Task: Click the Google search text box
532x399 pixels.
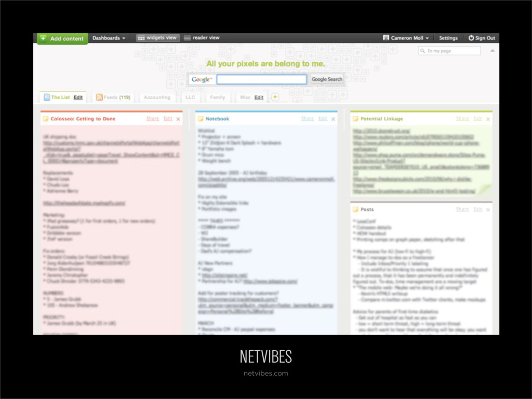Action: point(262,79)
